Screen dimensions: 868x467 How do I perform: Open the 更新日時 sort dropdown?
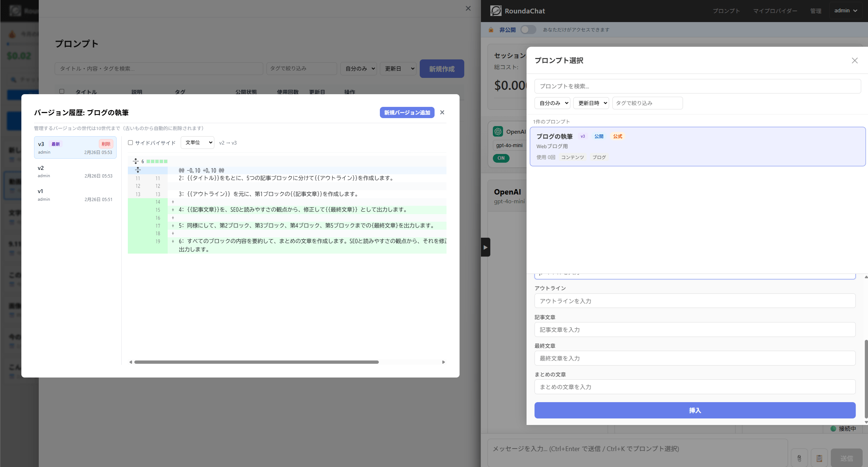pyautogui.click(x=591, y=103)
